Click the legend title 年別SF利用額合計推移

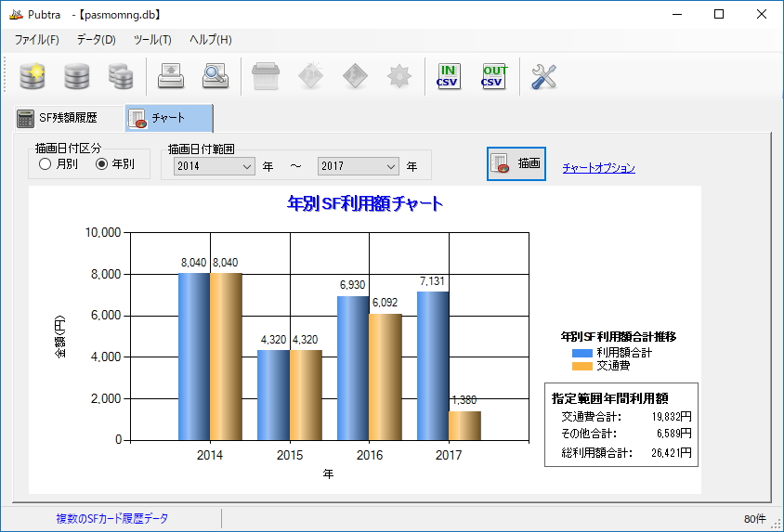(x=619, y=337)
